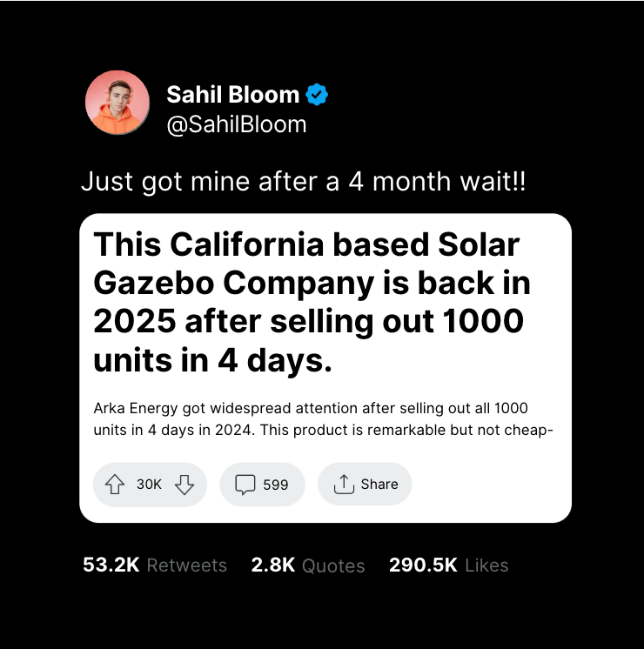Viewport: 644px width, 649px height.
Task: Click the blue verified badge
Action: pyautogui.click(x=317, y=94)
